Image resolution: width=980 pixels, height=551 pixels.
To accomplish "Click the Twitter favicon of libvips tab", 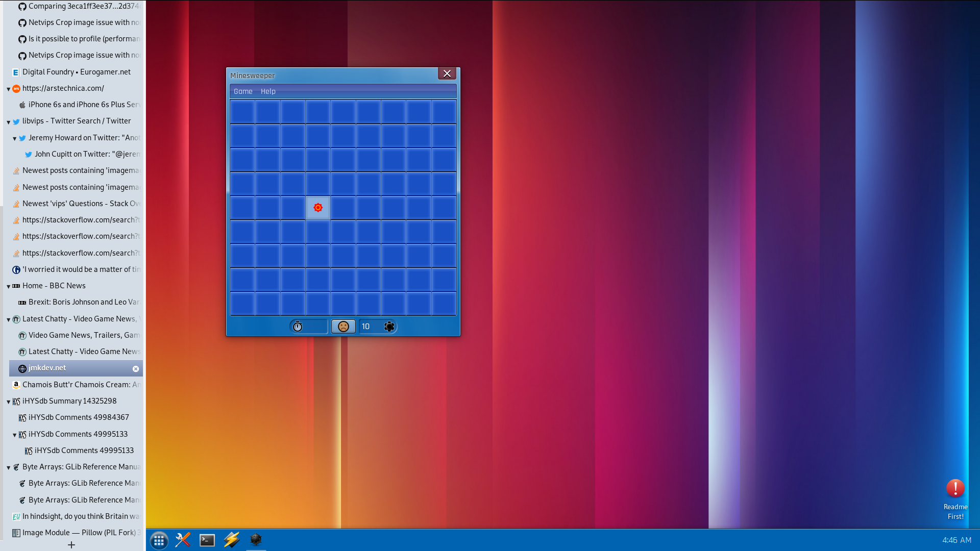I will 16,121.
